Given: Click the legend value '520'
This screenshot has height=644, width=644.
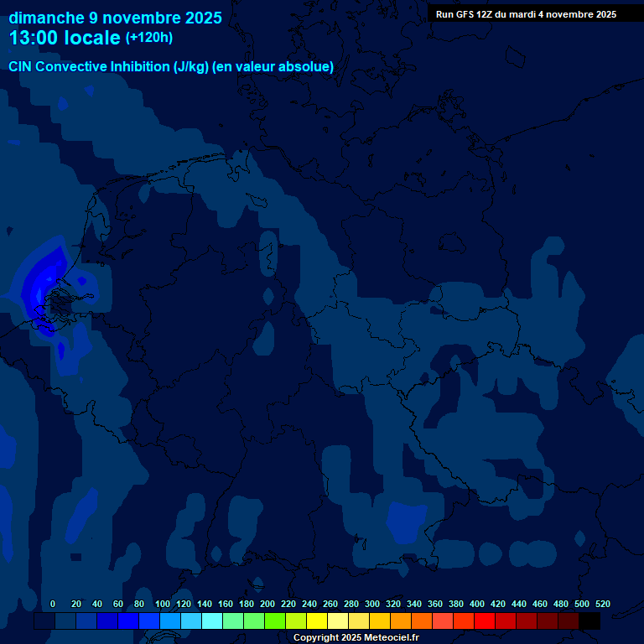Looking at the screenshot, I should (603, 604).
